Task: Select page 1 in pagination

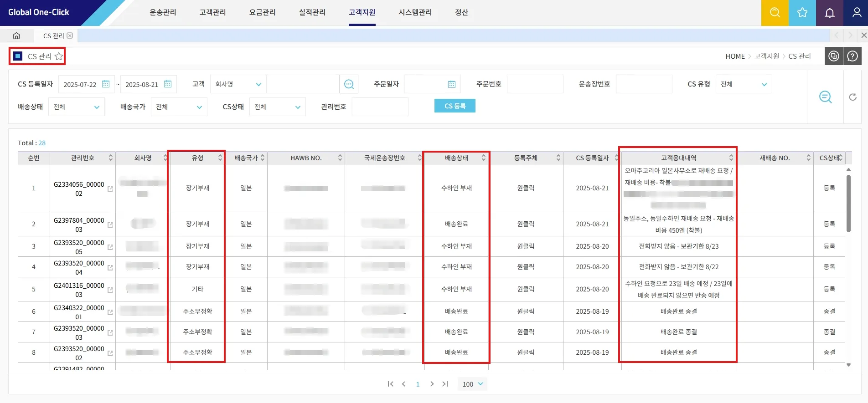Action: [418, 384]
